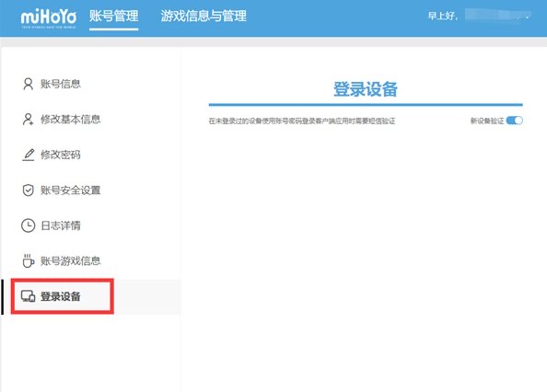Click the devices icon beside 登录设备
547x392 pixels.
(x=29, y=296)
